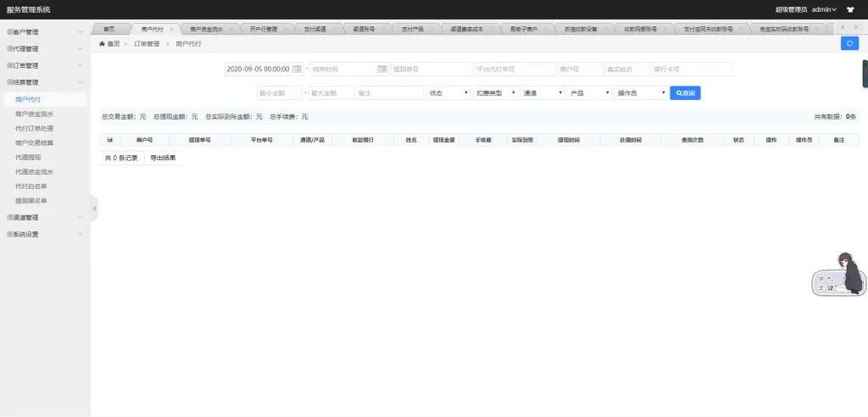Image resolution: width=868 pixels, height=417 pixels.
Task: Focus the 最大金额 input field
Action: coord(331,93)
